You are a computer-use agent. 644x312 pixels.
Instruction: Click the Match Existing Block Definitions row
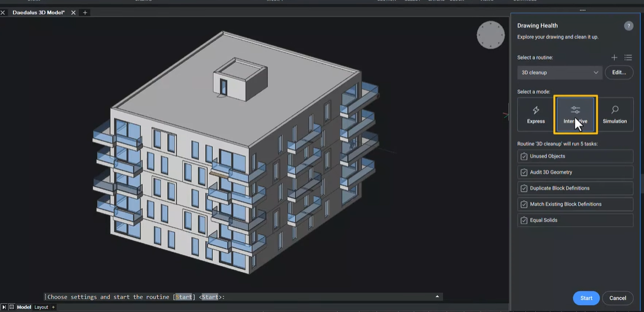tap(575, 204)
